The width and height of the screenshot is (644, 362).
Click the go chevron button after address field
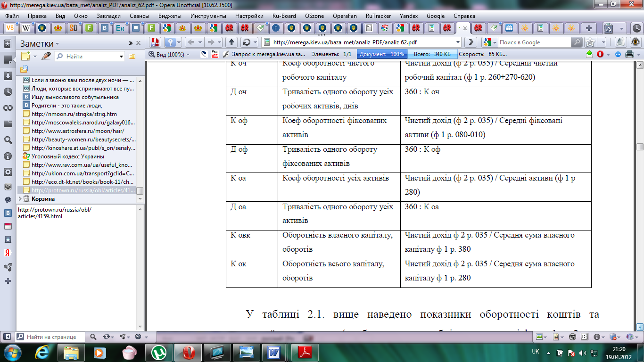coord(471,42)
